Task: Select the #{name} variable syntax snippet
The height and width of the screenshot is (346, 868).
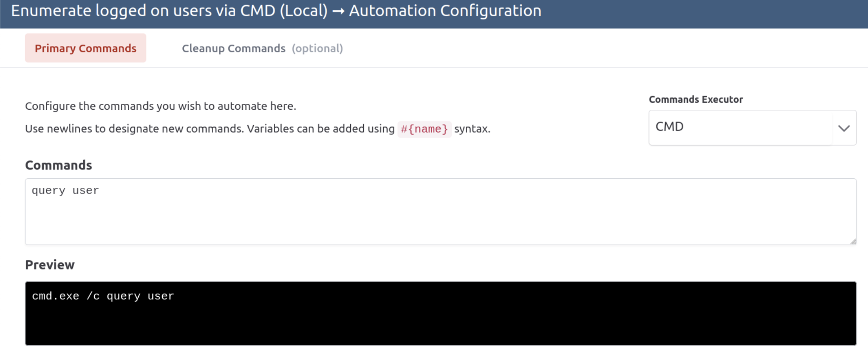Action: tap(424, 129)
